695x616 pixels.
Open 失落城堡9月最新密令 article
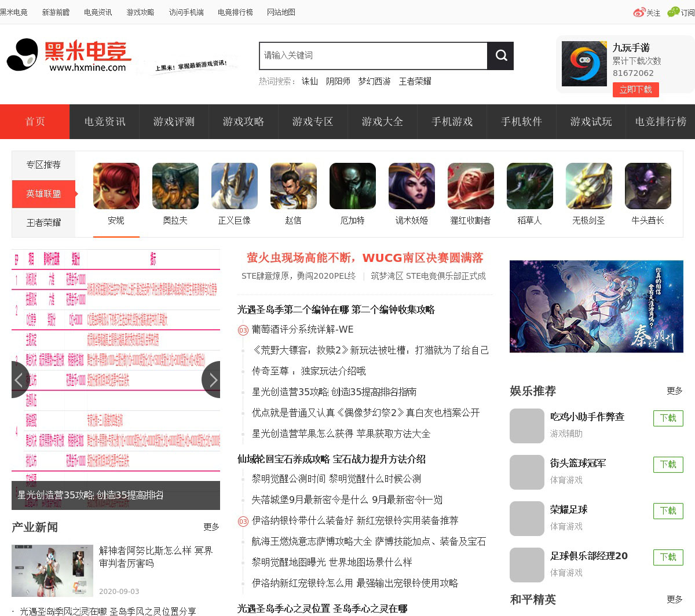point(347,500)
